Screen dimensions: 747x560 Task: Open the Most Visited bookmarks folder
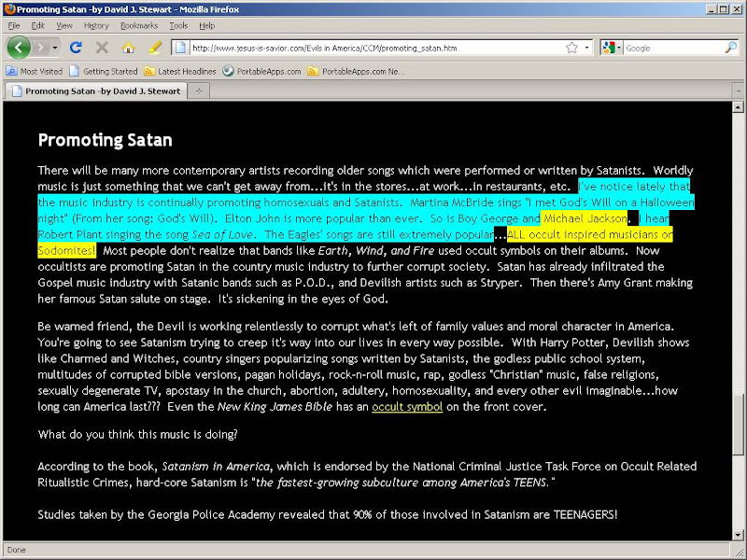click(35, 72)
